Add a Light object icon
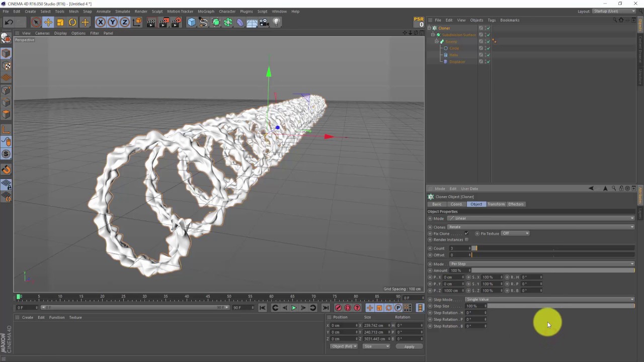This screenshot has height=362, width=644. point(276,22)
